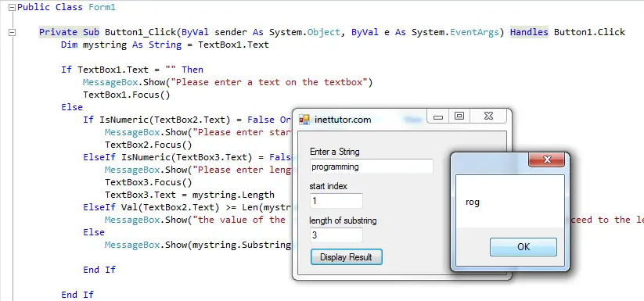Click the Display Result button
The image size is (644, 301).
tap(346, 257)
